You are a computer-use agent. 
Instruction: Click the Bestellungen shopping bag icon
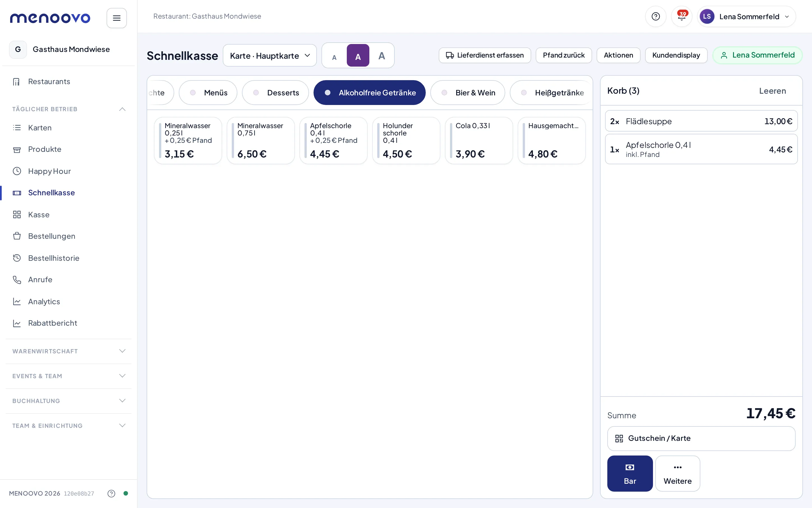tap(17, 236)
